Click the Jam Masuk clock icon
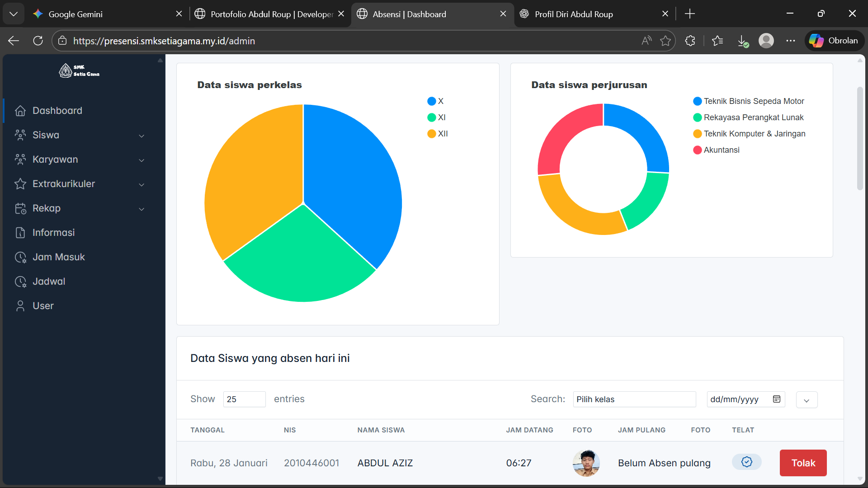 (x=20, y=257)
